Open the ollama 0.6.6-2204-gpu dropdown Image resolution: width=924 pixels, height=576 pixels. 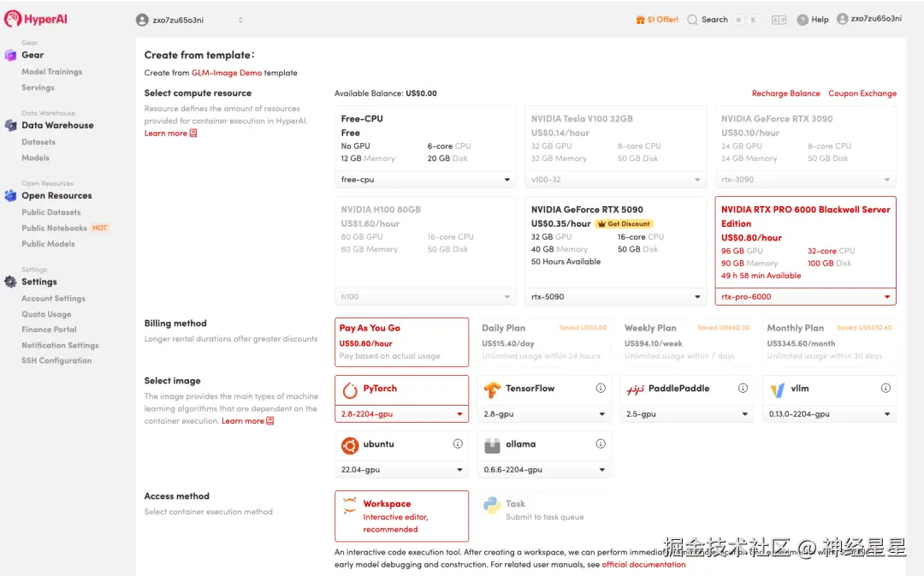pyautogui.click(x=544, y=469)
